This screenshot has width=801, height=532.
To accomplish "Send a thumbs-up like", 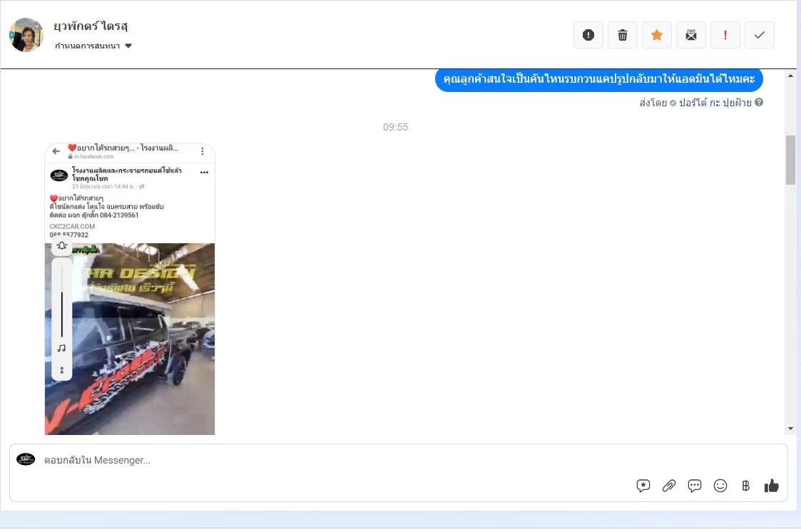I will pyautogui.click(x=772, y=486).
